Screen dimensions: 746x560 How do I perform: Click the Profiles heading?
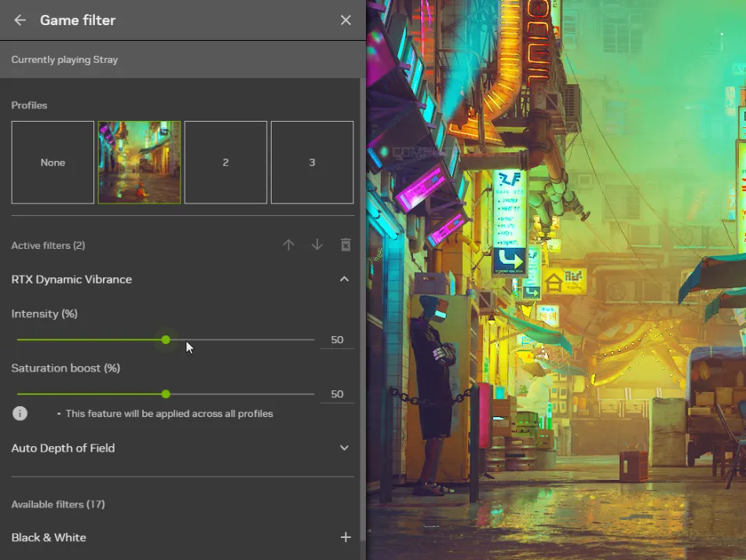point(29,105)
